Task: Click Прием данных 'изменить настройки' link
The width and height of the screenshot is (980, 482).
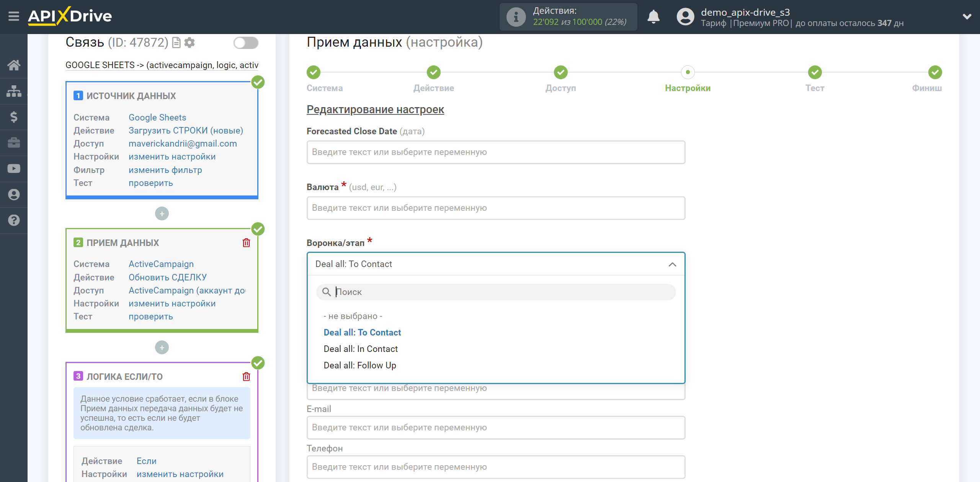Action: pyautogui.click(x=172, y=303)
